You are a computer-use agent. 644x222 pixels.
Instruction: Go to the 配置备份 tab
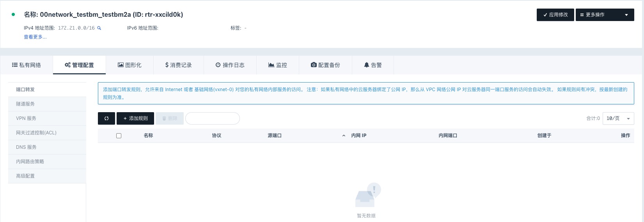[325, 65]
